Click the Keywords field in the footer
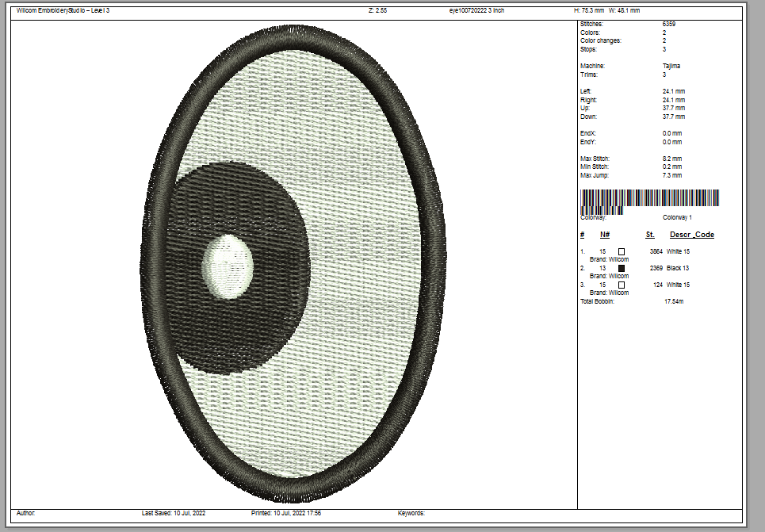Viewport: 765px width, 532px height. point(411,514)
